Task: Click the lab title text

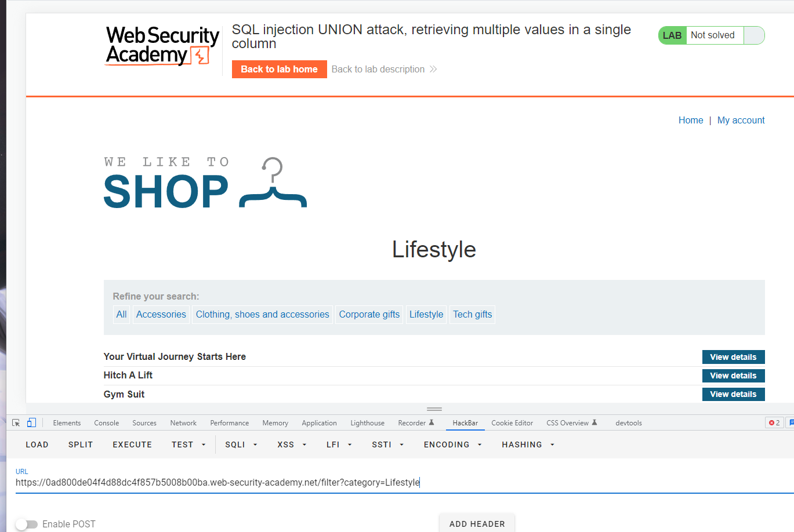Action: click(432, 37)
